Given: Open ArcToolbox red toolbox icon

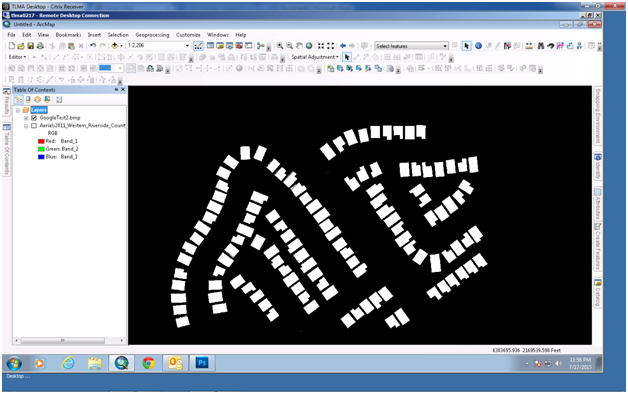Looking at the screenshot, I should tap(239, 46).
